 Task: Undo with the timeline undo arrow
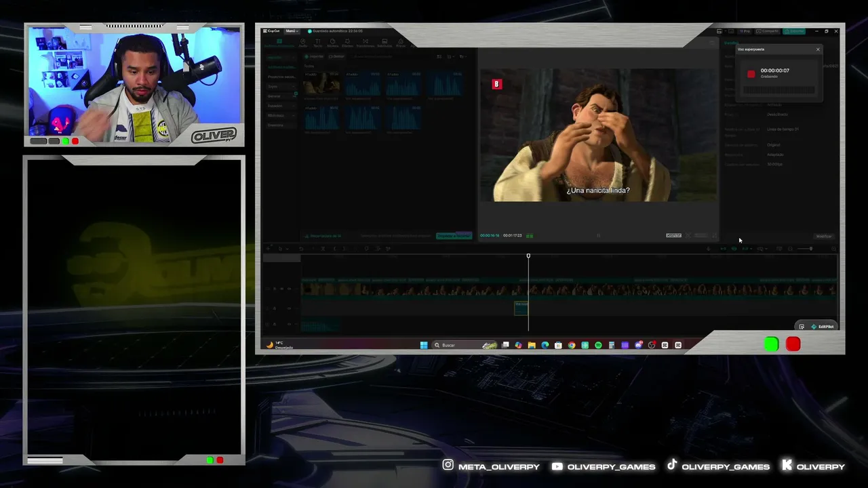301,249
